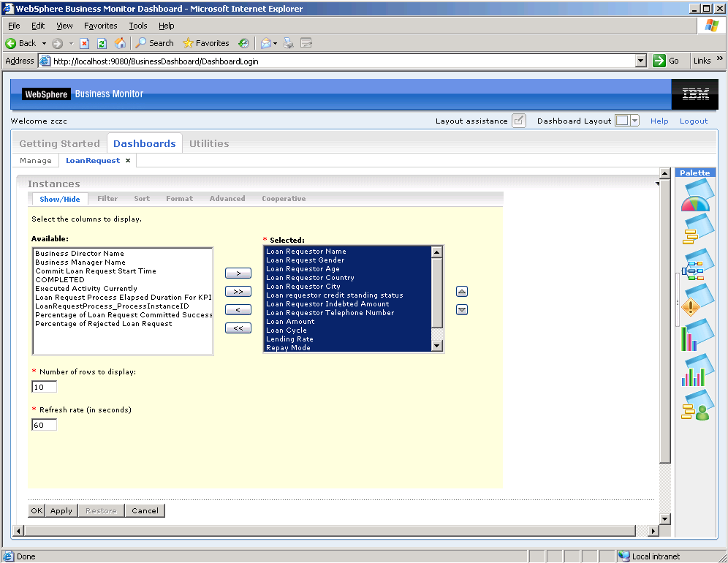Add the instances view icon in Palette
Screen dimensions: 728x563
click(697, 230)
